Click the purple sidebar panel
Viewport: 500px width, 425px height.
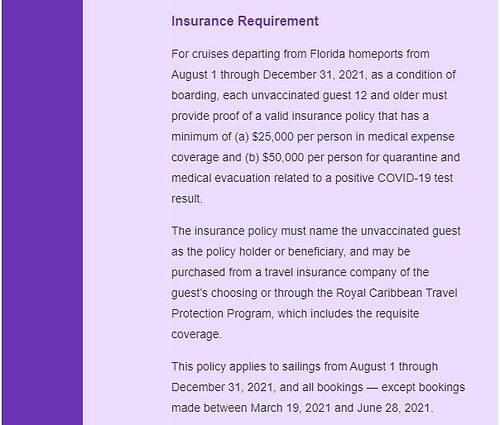(x=43, y=212)
